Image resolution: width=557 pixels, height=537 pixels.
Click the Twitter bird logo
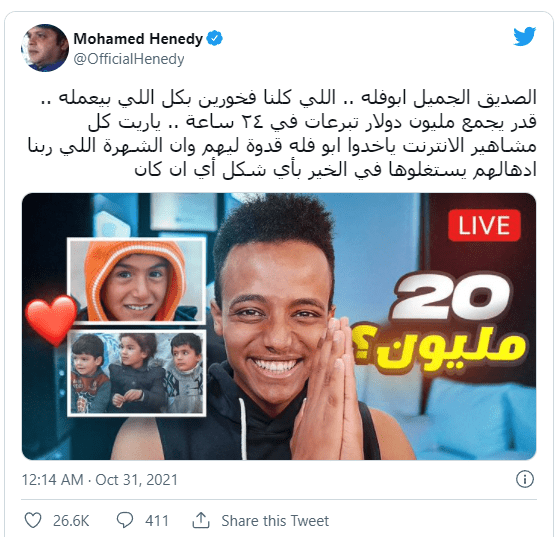point(524,36)
